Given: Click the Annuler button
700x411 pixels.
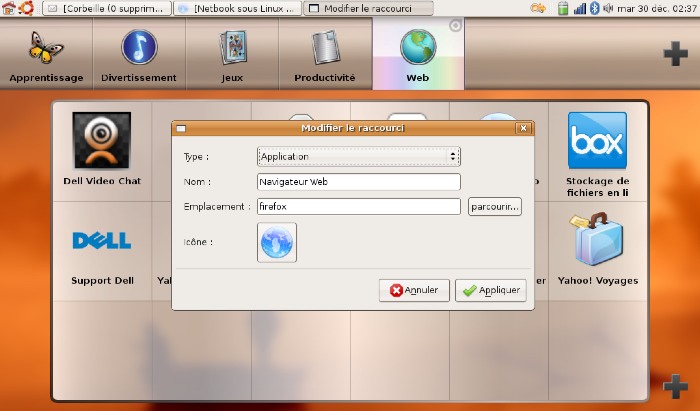Looking at the screenshot, I should [x=414, y=291].
